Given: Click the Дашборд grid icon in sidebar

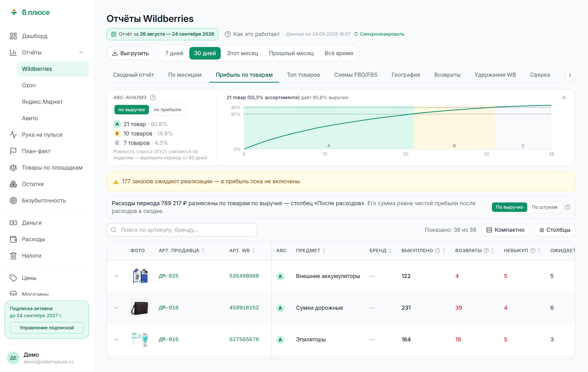Looking at the screenshot, I should coord(13,36).
